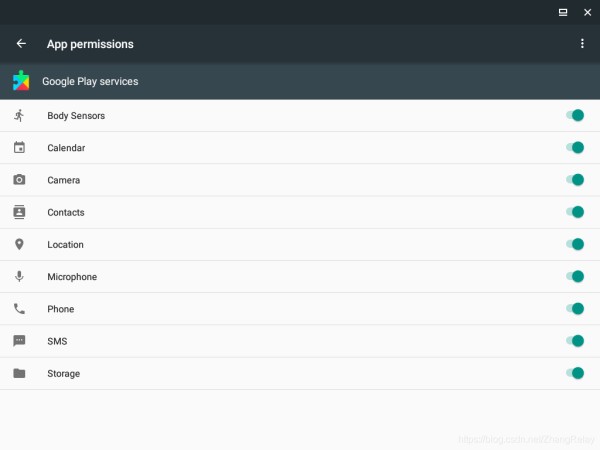Select the Calendar permission row label
This screenshot has height=450, width=600.
(x=66, y=148)
